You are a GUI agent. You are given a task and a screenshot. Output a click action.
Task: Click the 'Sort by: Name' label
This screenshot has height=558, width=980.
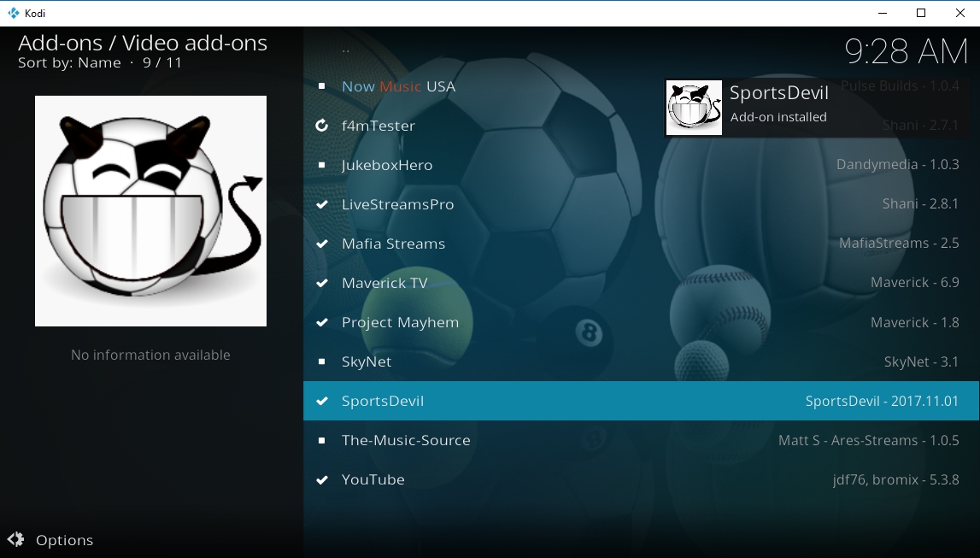pos(69,63)
